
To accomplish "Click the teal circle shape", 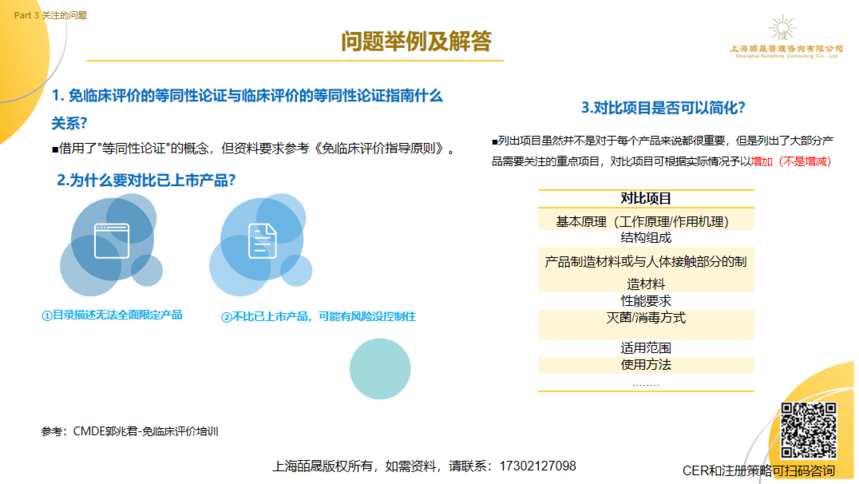I will pyautogui.click(x=380, y=368).
